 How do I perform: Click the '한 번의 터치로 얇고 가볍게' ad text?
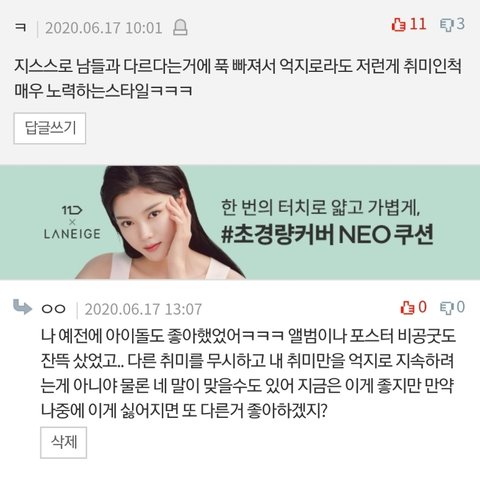(321, 207)
